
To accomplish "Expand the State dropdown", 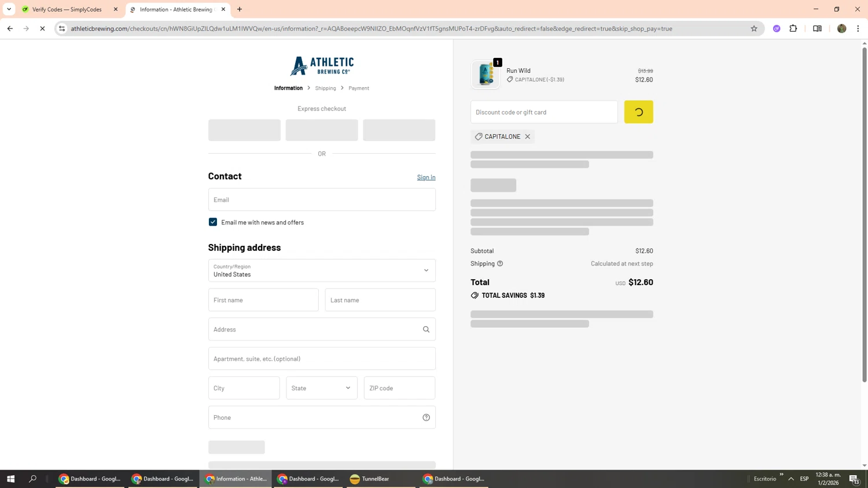I will 322,388.
